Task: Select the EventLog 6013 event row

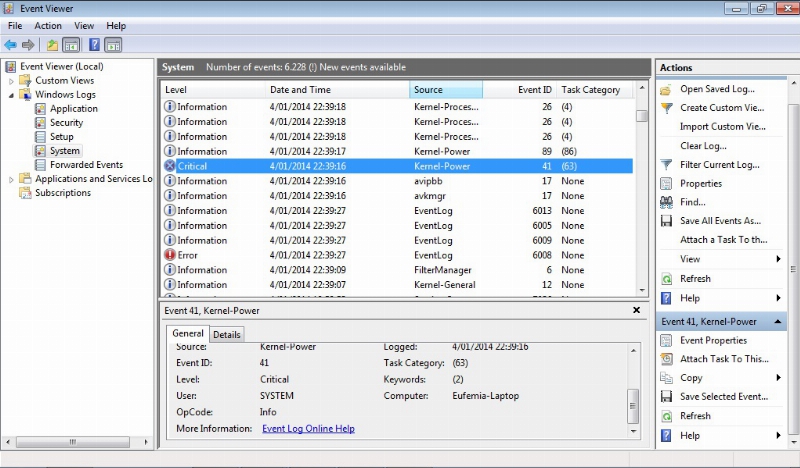Action: (398, 211)
